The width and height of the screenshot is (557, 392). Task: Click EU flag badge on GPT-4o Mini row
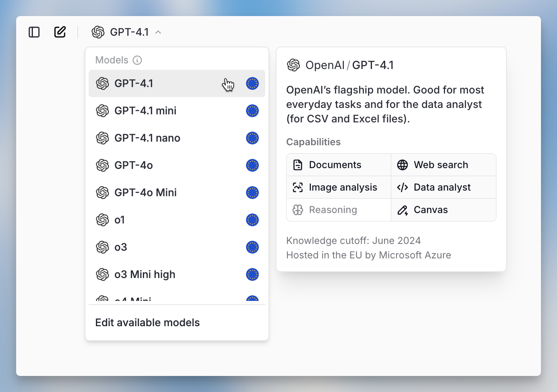252,193
